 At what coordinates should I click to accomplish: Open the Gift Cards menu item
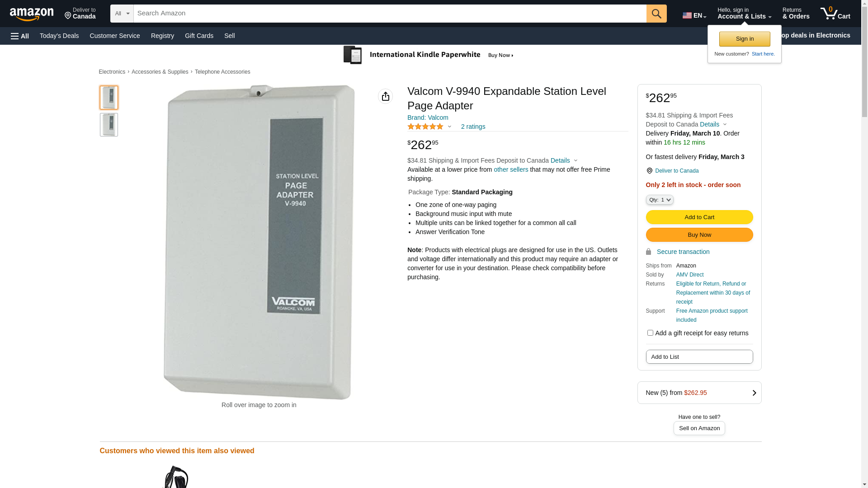tap(199, 36)
